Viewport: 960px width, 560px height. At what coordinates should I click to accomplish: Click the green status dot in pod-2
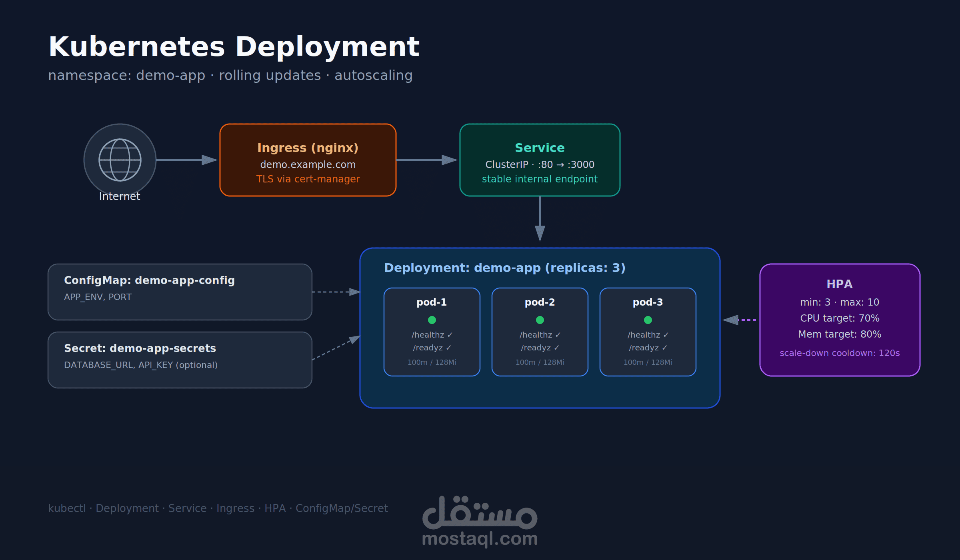(x=540, y=320)
